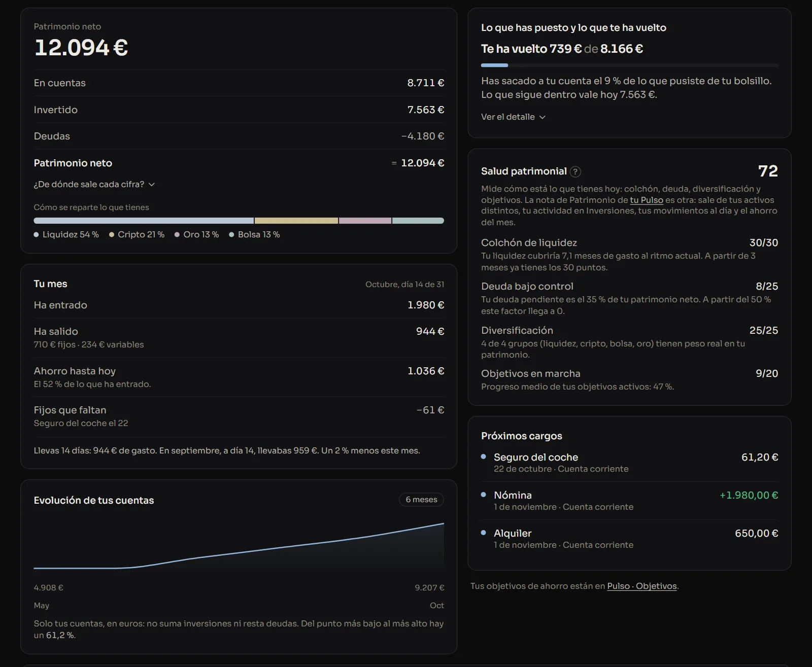Expand '¿De dónde sale cada cifra?'
Image resolution: width=812 pixels, height=667 pixels.
click(94, 184)
